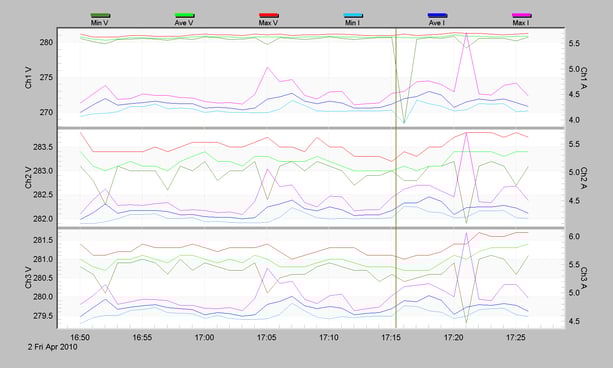Viewport: 613px width, 368px height.
Task: Click the date label 2 Fri Apr 2010
Action: tap(52, 347)
